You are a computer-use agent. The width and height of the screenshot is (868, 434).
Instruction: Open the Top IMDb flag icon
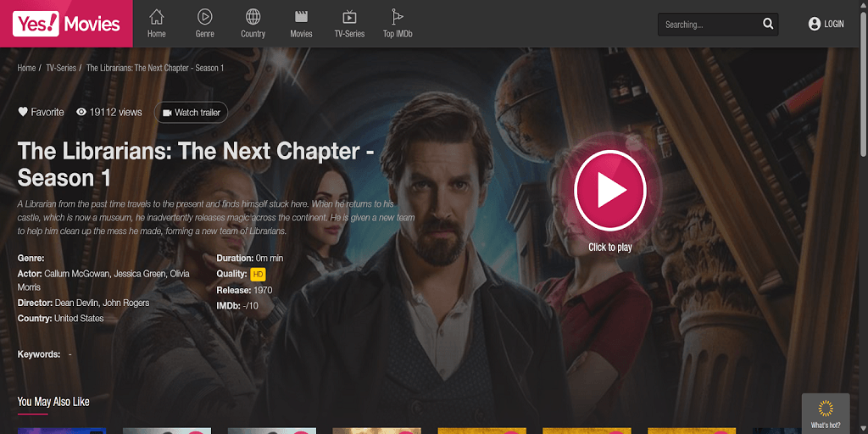[x=398, y=17]
